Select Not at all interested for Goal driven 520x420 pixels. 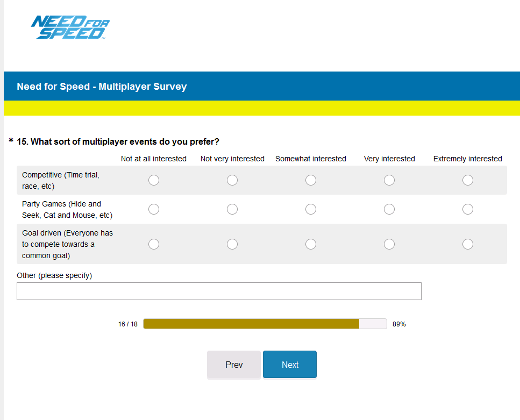[x=154, y=244]
